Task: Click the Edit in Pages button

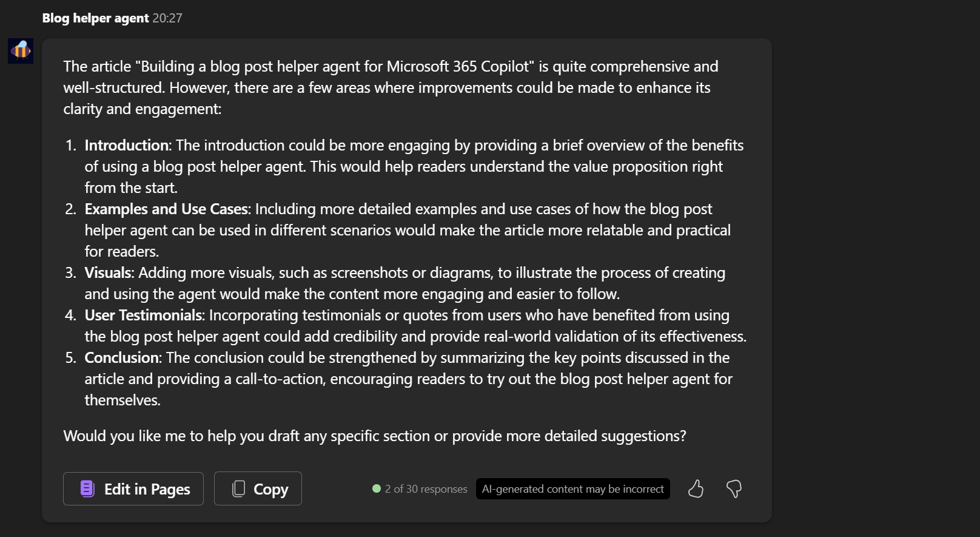Action: [x=133, y=488]
